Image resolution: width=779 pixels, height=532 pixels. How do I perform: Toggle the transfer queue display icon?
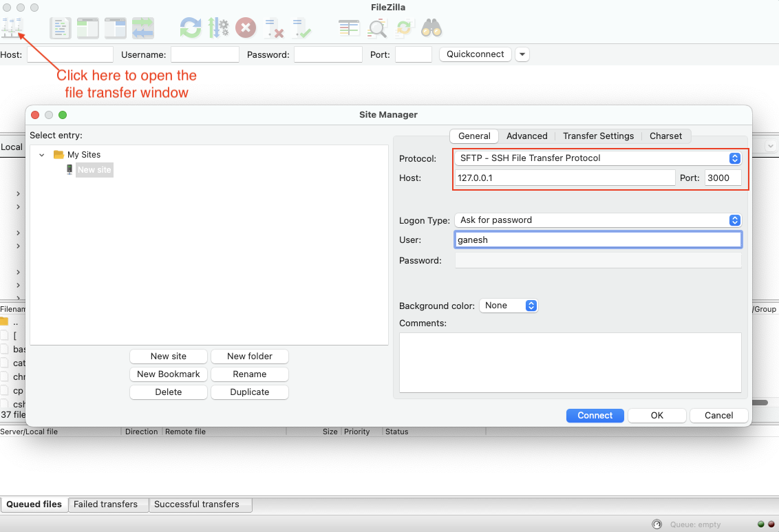click(142, 28)
